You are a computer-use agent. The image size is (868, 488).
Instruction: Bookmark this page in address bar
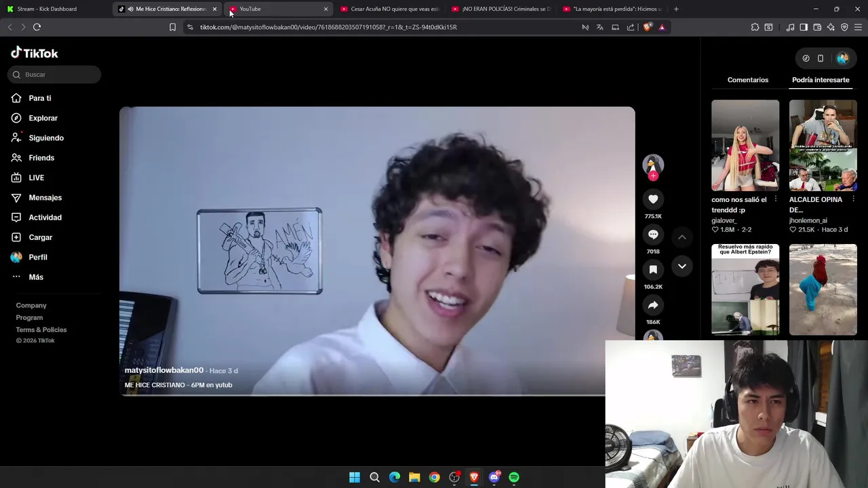(x=172, y=27)
